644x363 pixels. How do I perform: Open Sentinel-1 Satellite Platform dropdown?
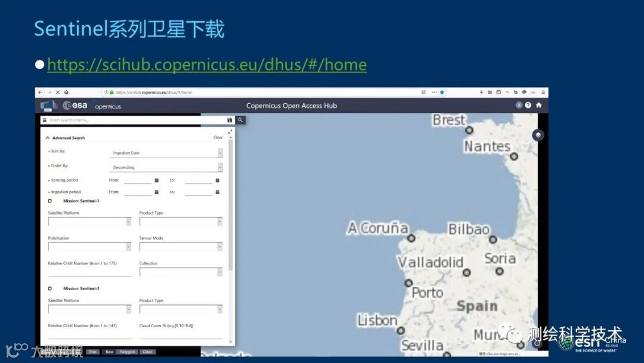89,222
